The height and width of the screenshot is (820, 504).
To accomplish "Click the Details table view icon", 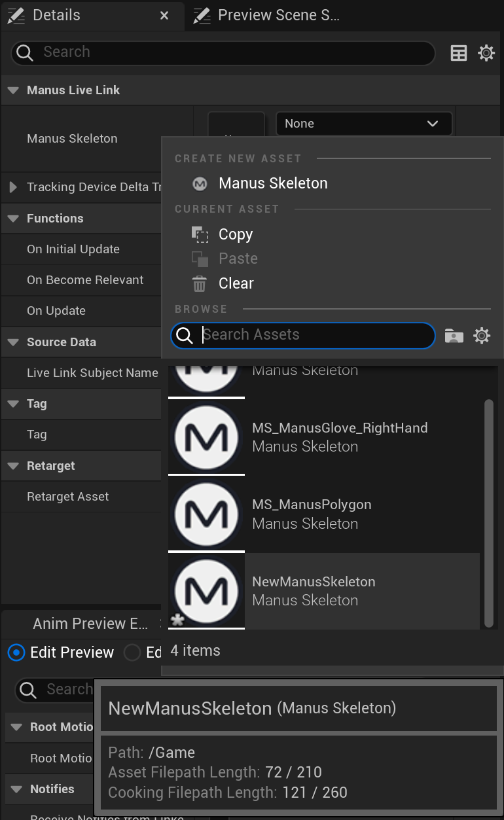I will pyautogui.click(x=459, y=53).
